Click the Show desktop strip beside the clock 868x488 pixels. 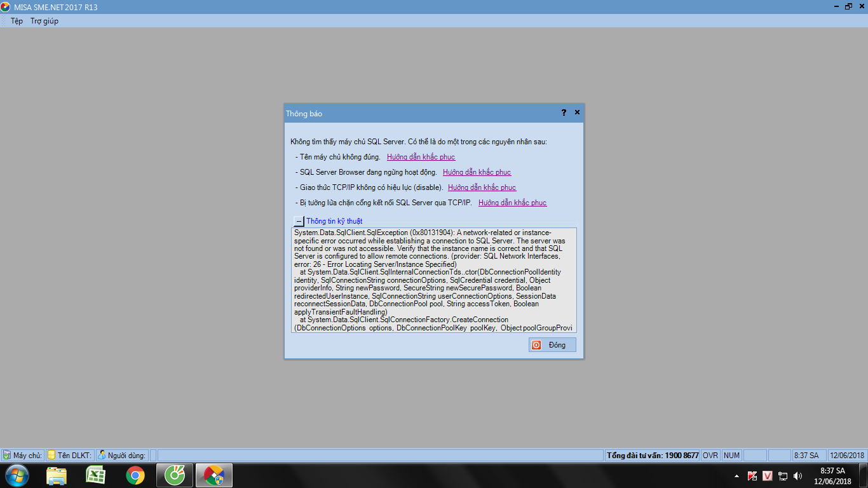coord(864,476)
